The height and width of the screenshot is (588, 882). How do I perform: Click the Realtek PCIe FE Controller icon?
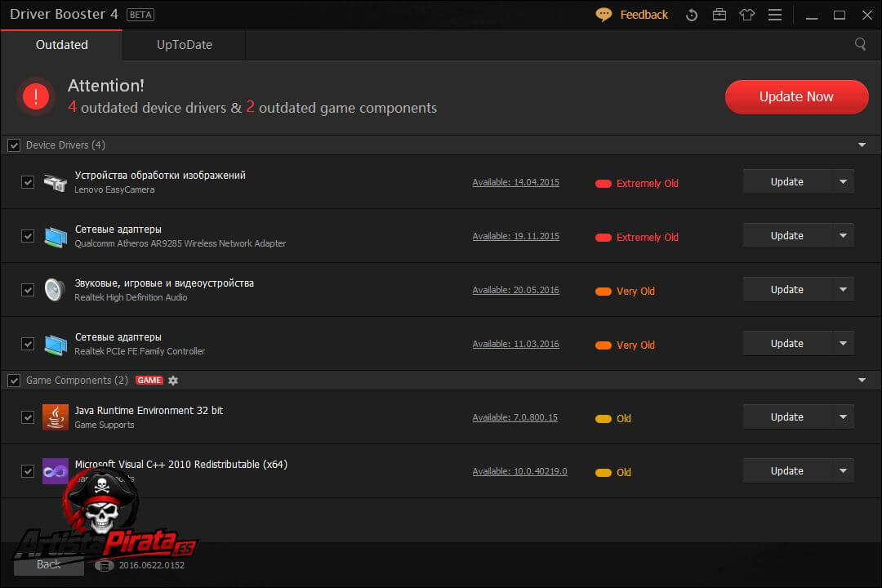coord(56,344)
